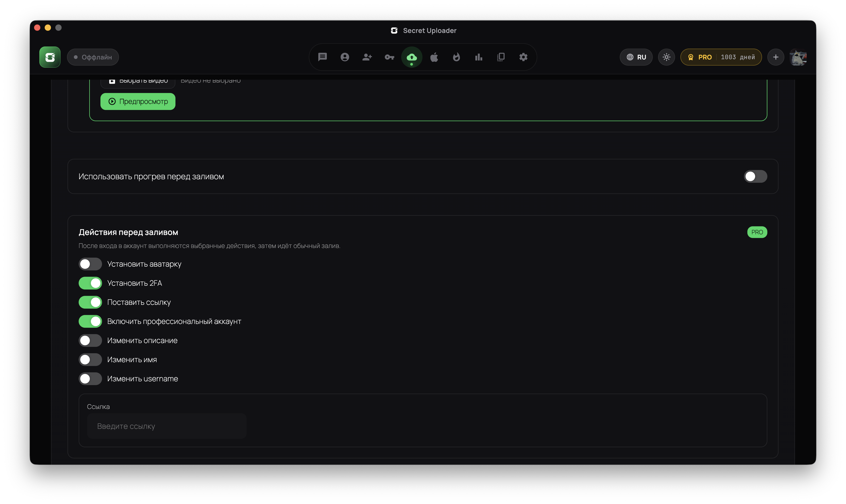Click the Действия перед заливом heading
Screen dimensions: 846x504
128,232
